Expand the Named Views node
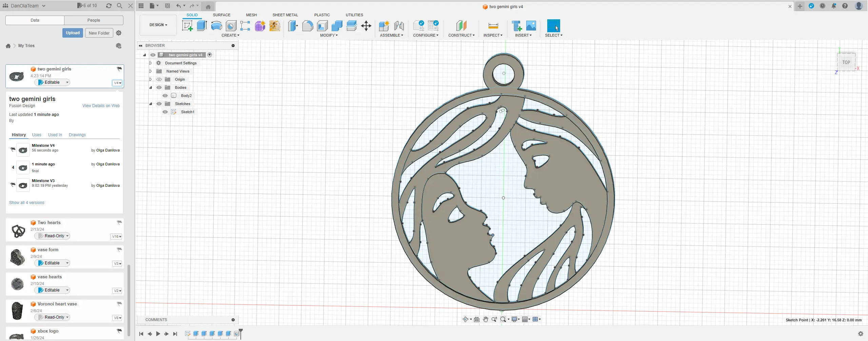 (151, 71)
